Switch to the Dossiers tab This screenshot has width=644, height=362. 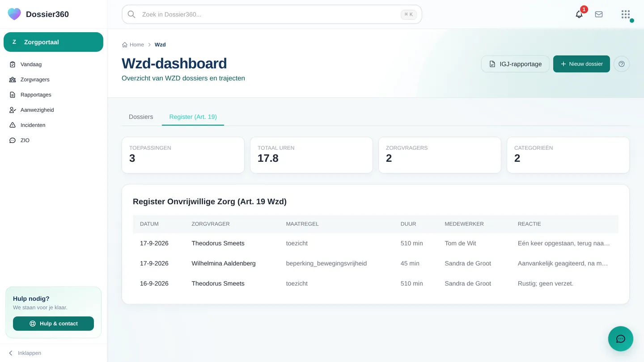point(141,117)
